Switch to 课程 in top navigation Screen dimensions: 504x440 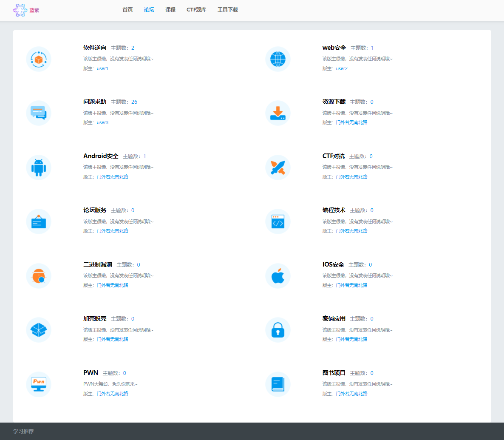coord(170,10)
